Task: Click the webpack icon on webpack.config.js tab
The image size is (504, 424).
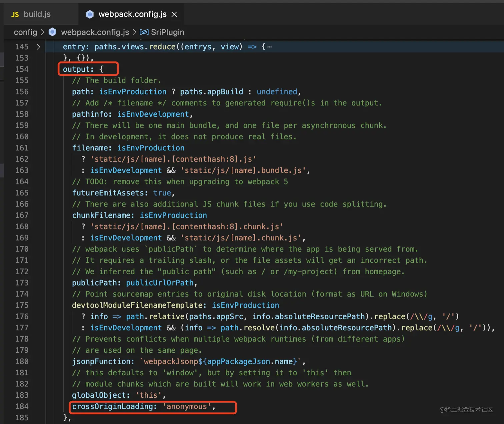Action: coord(90,14)
